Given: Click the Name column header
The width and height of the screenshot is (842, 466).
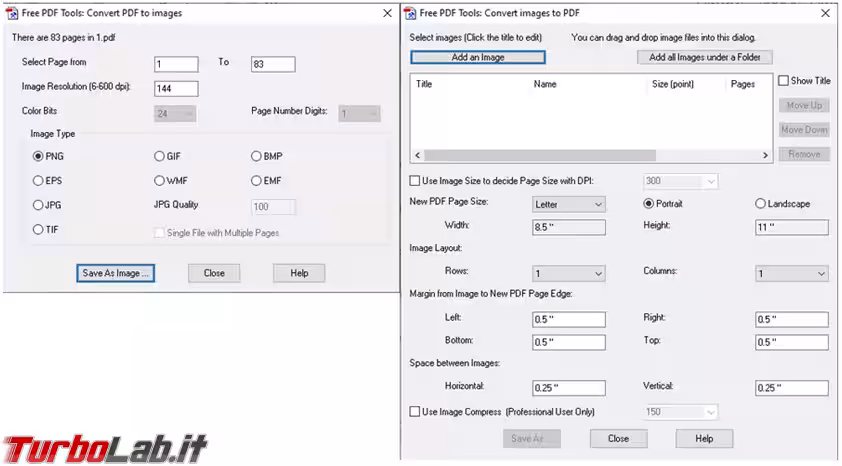Looking at the screenshot, I should point(545,84).
